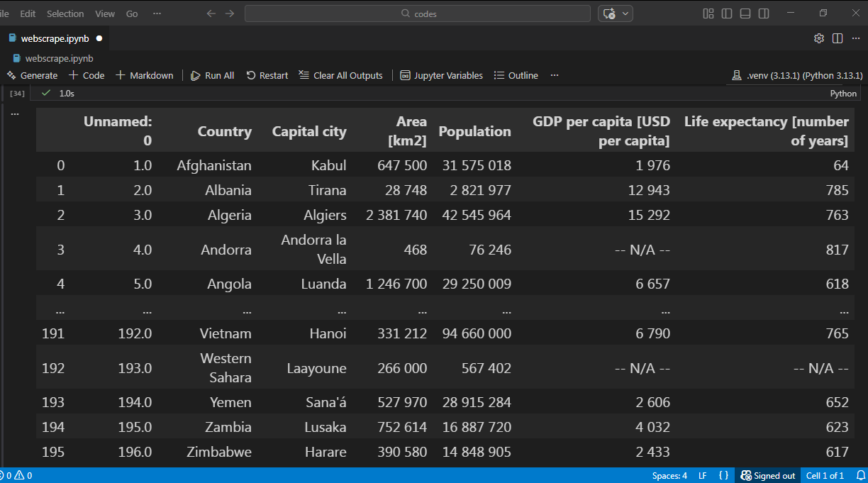The width and height of the screenshot is (868, 483).
Task: Expand the hidden menu bar items
Action: coord(157,13)
